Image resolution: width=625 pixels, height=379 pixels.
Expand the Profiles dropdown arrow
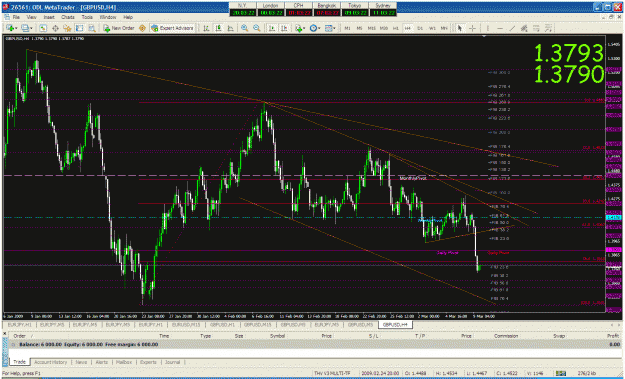click(x=31, y=28)
